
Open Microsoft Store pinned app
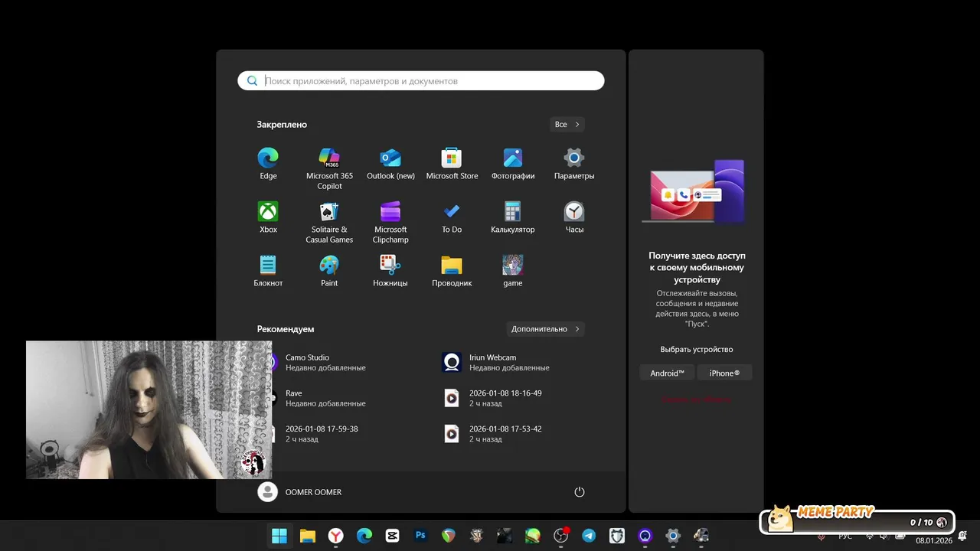point(452,165)
